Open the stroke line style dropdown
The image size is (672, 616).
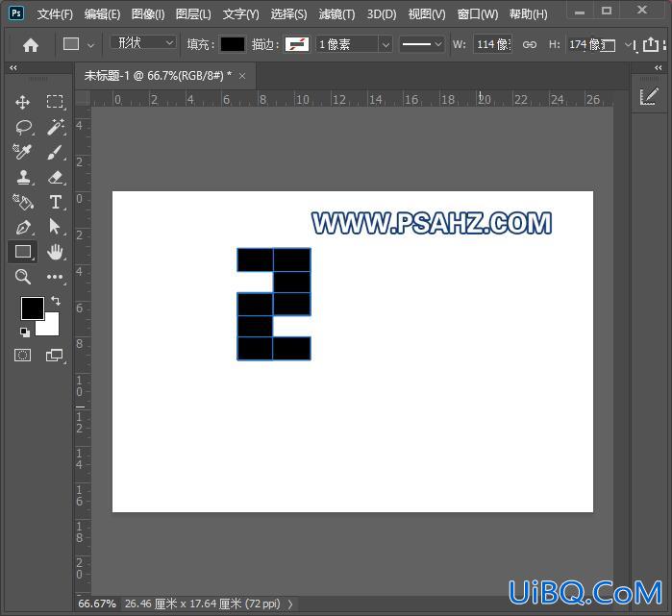click(x=421, y=44)
